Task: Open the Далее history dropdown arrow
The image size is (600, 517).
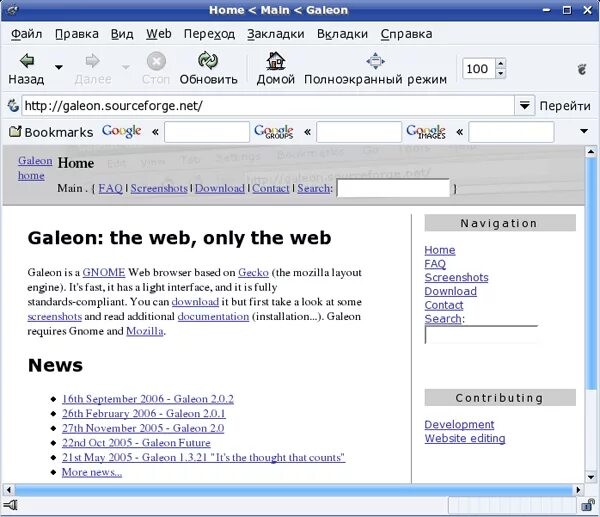Action: coord(126,67)
